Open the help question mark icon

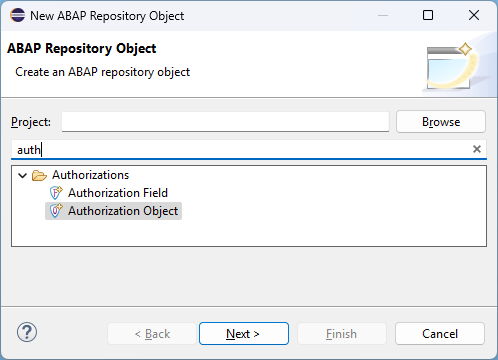(27, 332)
